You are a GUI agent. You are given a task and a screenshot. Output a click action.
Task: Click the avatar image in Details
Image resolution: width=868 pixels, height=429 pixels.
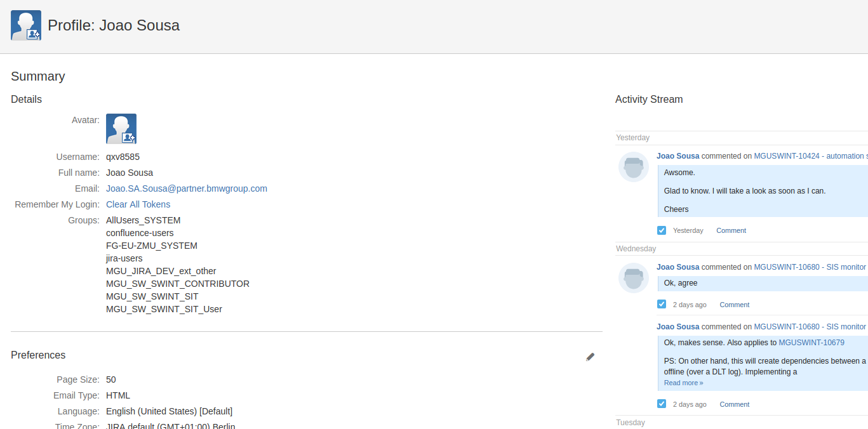[121, 129]
